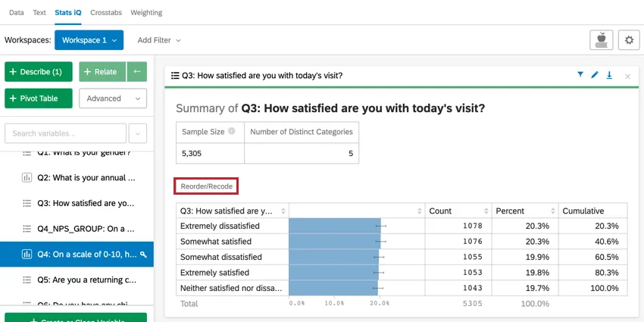Expand the Add Filter dropdown
Image resolution: width=644 pixels, height=322 pixels.
tap(159, 40)
